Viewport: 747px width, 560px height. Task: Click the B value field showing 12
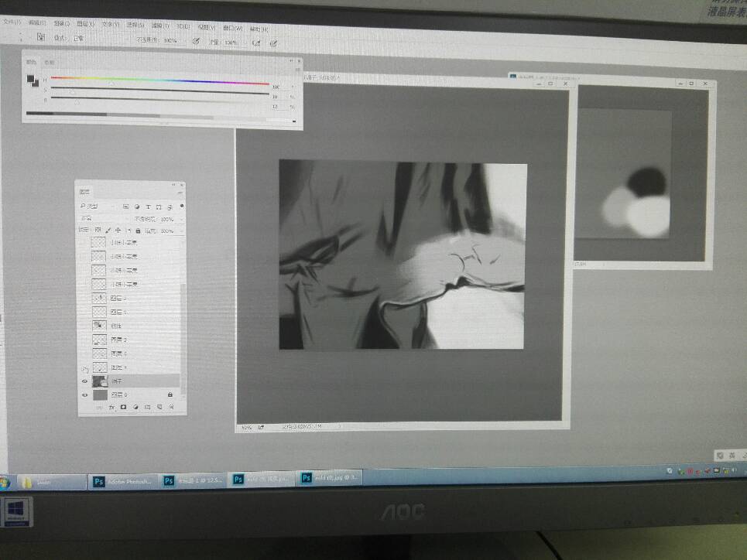[279, 107]
